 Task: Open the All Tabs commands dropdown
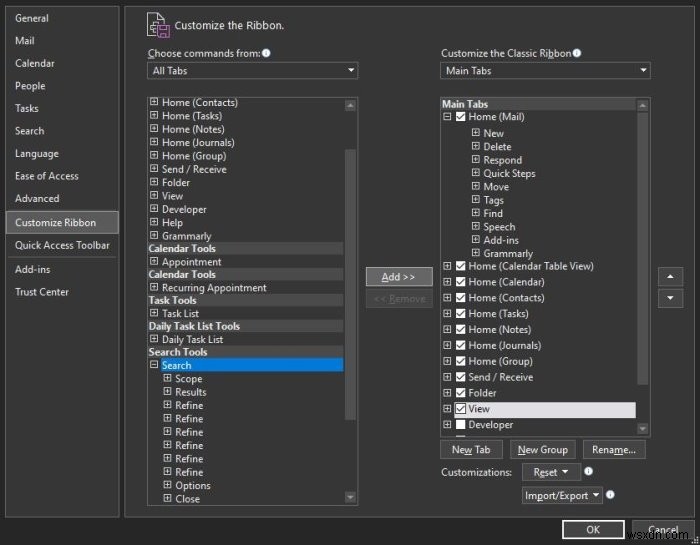point(253,71)
